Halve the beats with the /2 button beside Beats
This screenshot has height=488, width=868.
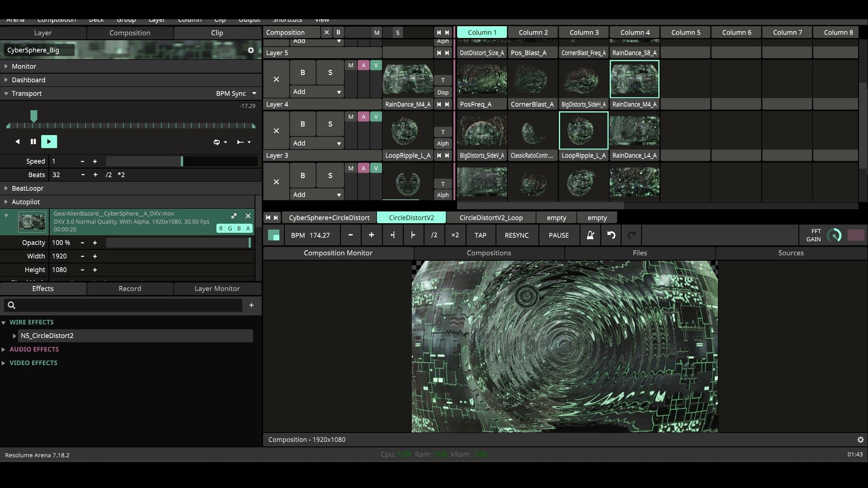[108, 175]
